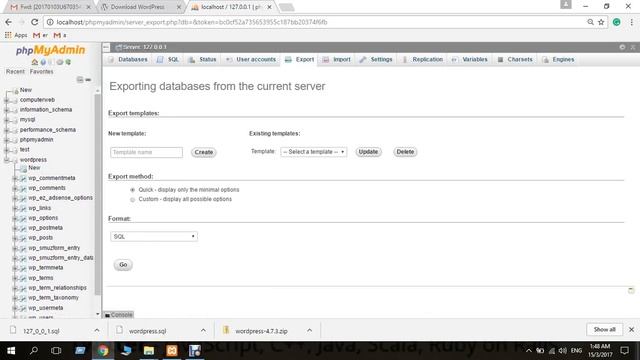Click the navigation panel scrollbar
The height and width of the screenshot is (360, 640).
[98, 194]
